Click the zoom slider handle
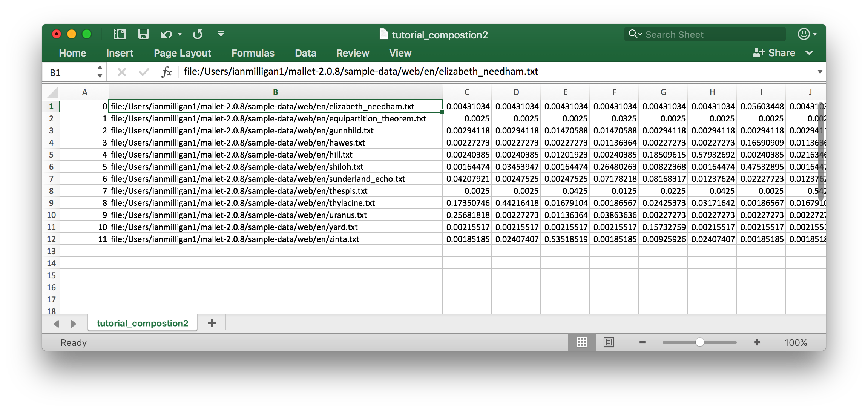This screenshot has height=411, width=868. [x=699, y=342]
